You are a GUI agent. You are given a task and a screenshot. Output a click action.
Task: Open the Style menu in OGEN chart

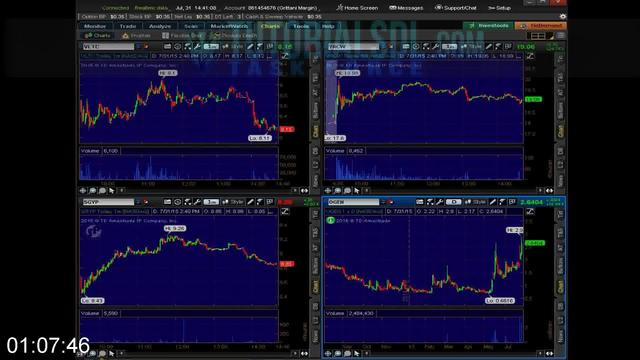pos(476,202)
